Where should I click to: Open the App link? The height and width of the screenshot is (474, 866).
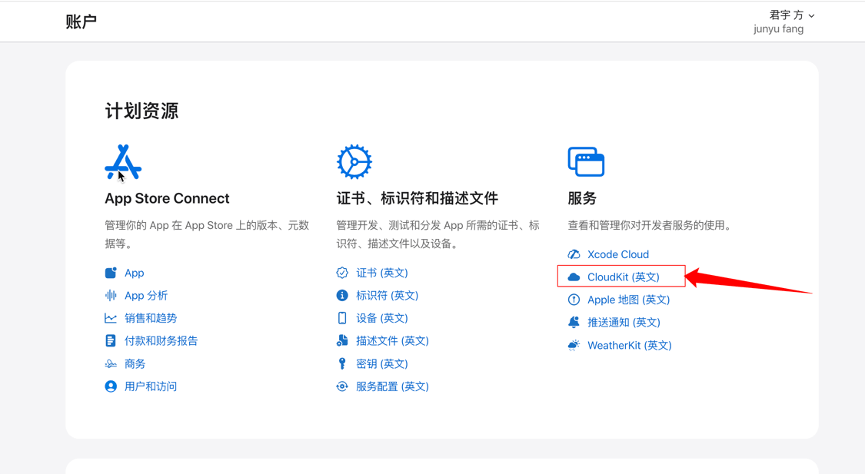coord(134,273)
